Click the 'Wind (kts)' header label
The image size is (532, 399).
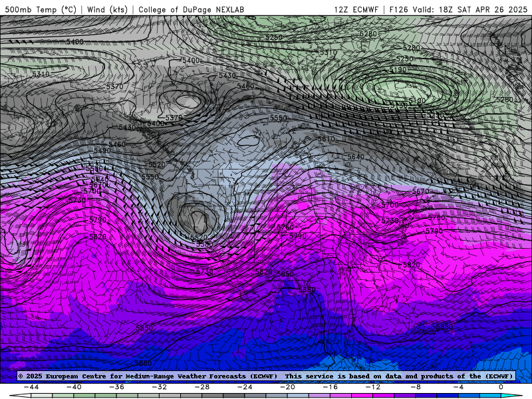point(107,9)
